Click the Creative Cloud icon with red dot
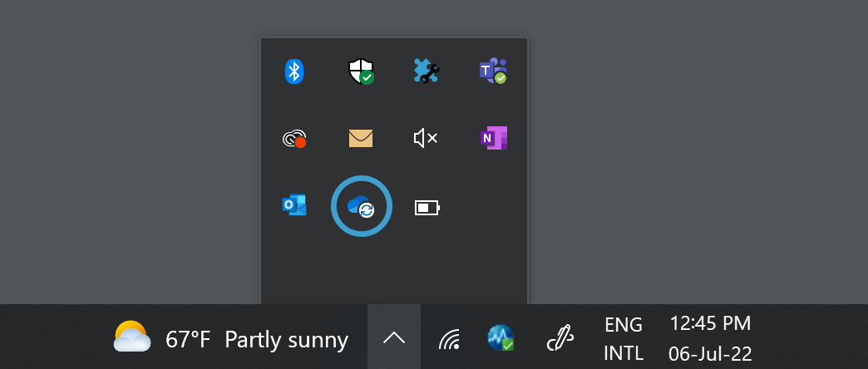868x369 pixels. tap(293, 138)
